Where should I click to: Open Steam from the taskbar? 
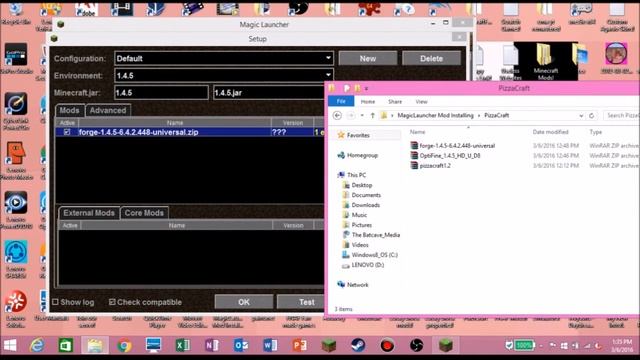[x=358, y=346]
